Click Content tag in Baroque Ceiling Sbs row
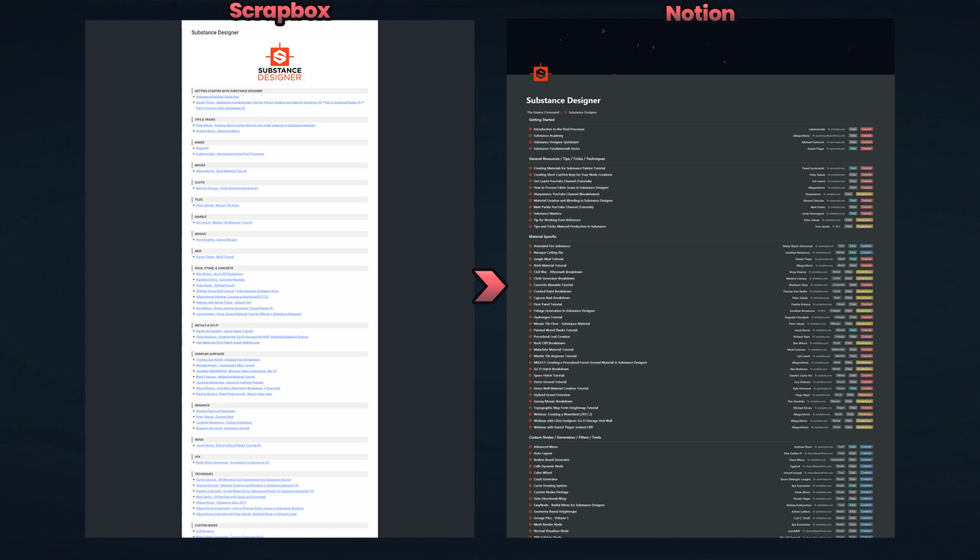 click(x=866, y=252)
